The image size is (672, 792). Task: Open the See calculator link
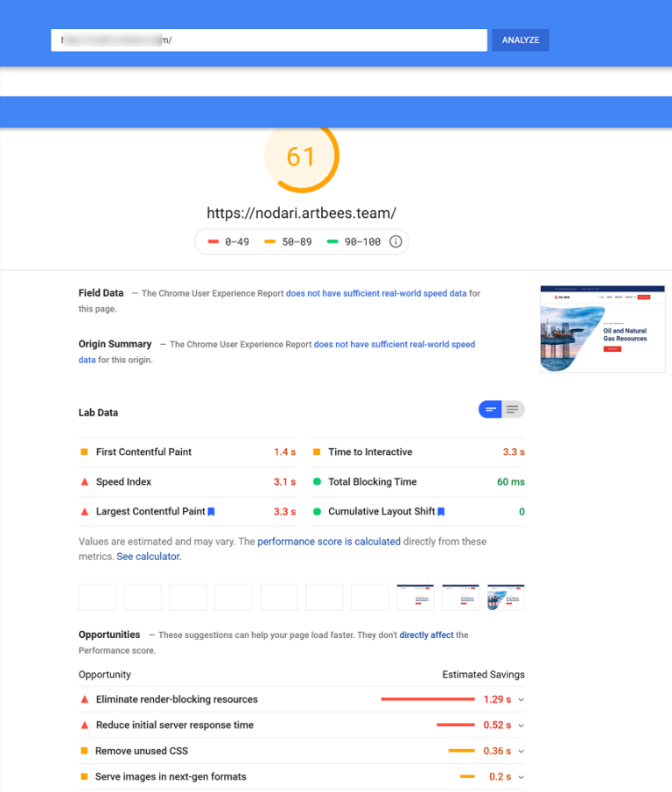(149, 557)
